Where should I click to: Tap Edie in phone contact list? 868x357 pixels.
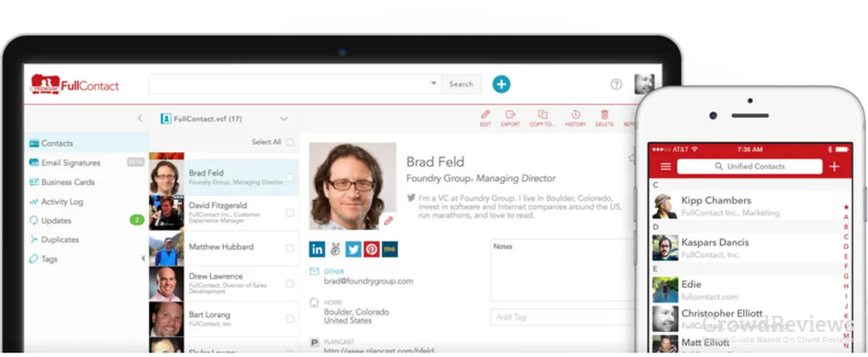point(744,290)
